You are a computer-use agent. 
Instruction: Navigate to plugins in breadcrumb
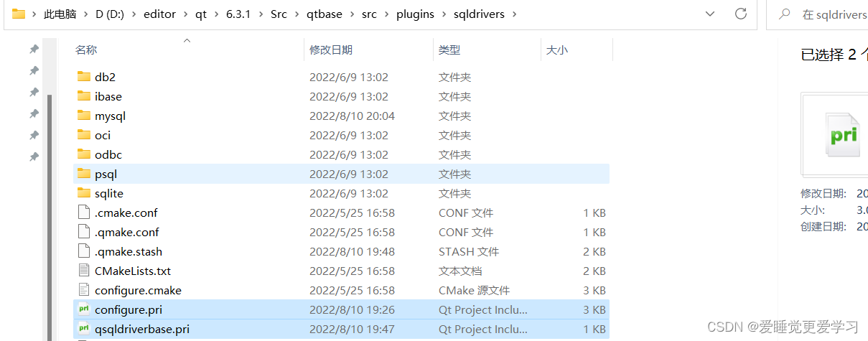coord(415,14)
